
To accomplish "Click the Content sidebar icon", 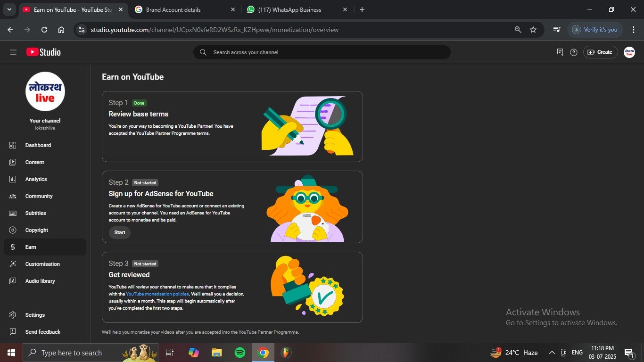I will coord(13,162).
